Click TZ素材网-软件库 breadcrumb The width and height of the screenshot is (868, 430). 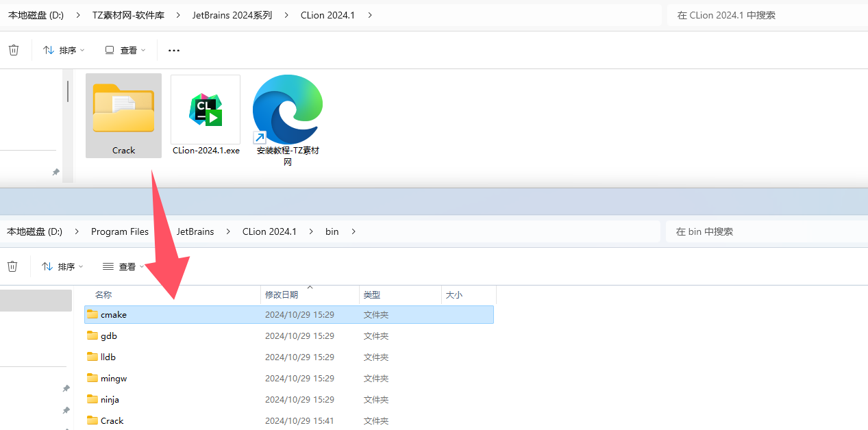[129, 15]
